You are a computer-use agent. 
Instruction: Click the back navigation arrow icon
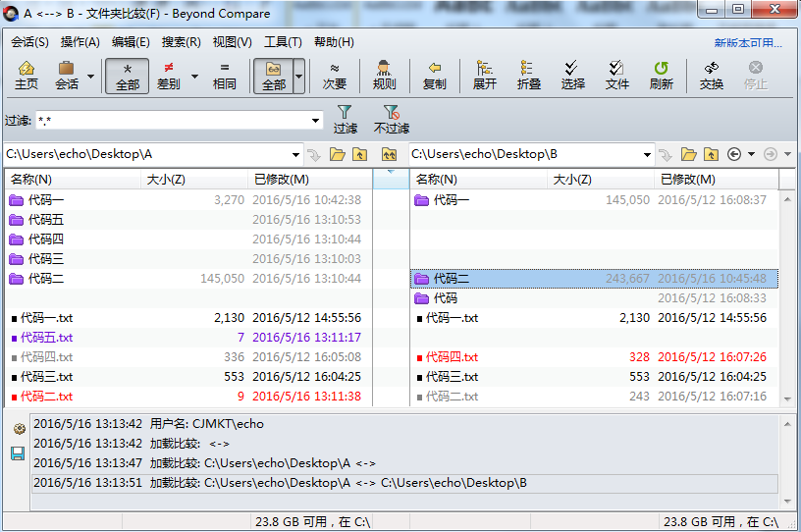(734, 154)
